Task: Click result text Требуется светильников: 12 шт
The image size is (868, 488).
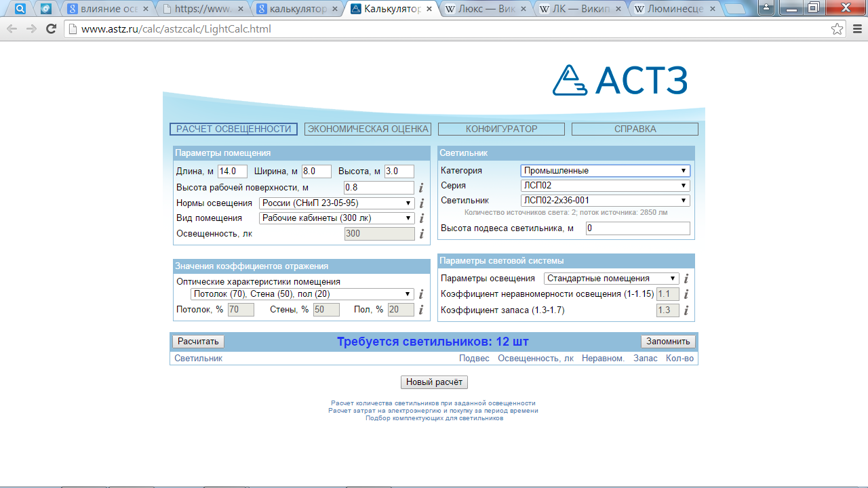Action: 433,342
